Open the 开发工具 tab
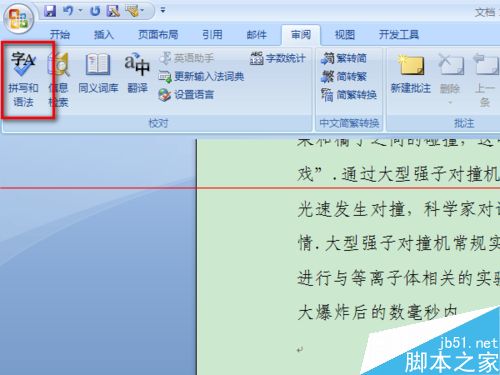500x375 pixels. pos(399,34)
